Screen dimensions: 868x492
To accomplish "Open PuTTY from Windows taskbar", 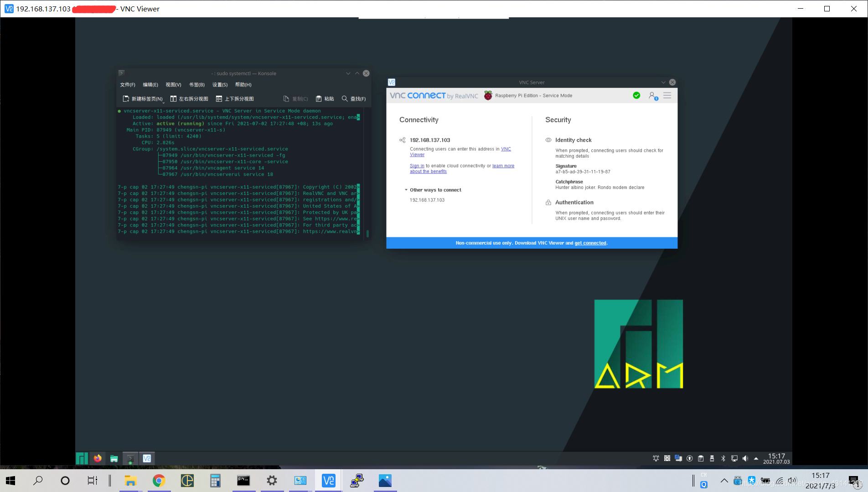I will coord(357,481).
